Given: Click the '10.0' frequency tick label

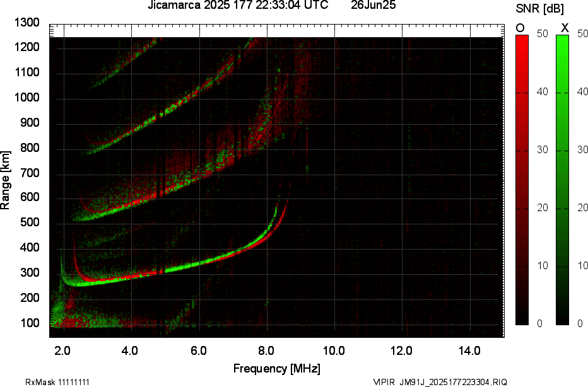Looking at the screenshot, I should click(x=334, y=350).
